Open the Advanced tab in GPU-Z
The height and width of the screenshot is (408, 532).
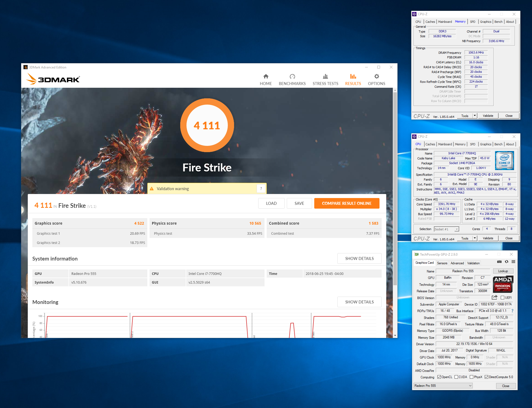pyautogui.click(x=457, y=263)
